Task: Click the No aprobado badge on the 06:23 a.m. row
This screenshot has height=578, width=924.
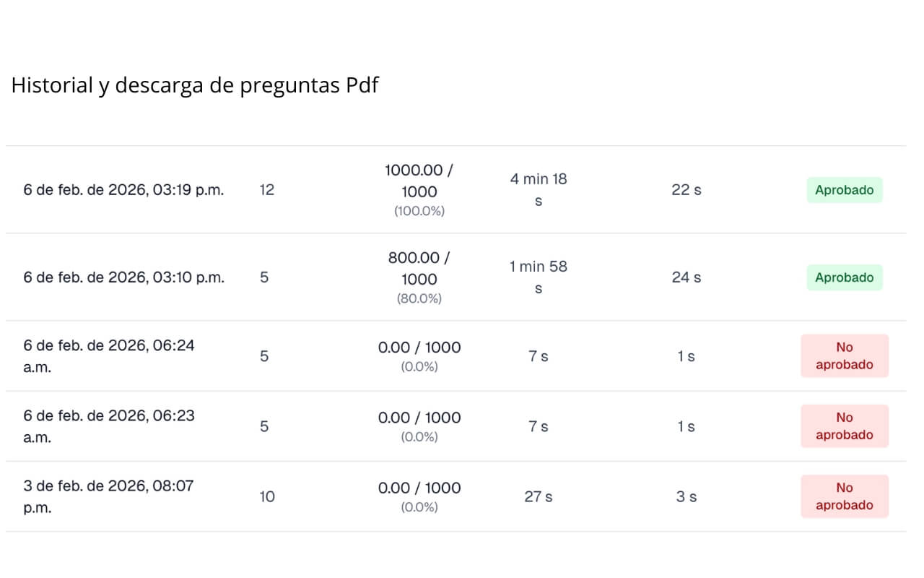Action: [844, 426]
